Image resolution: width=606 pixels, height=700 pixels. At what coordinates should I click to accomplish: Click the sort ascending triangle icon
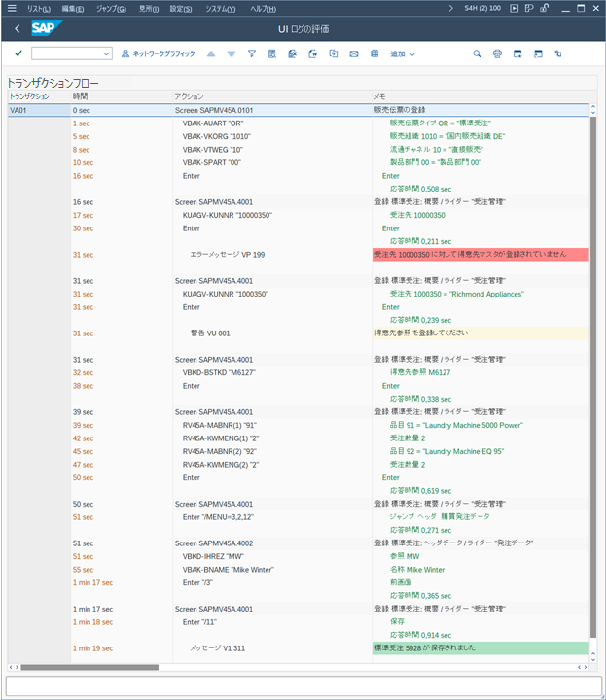click(x=211, y=53)
